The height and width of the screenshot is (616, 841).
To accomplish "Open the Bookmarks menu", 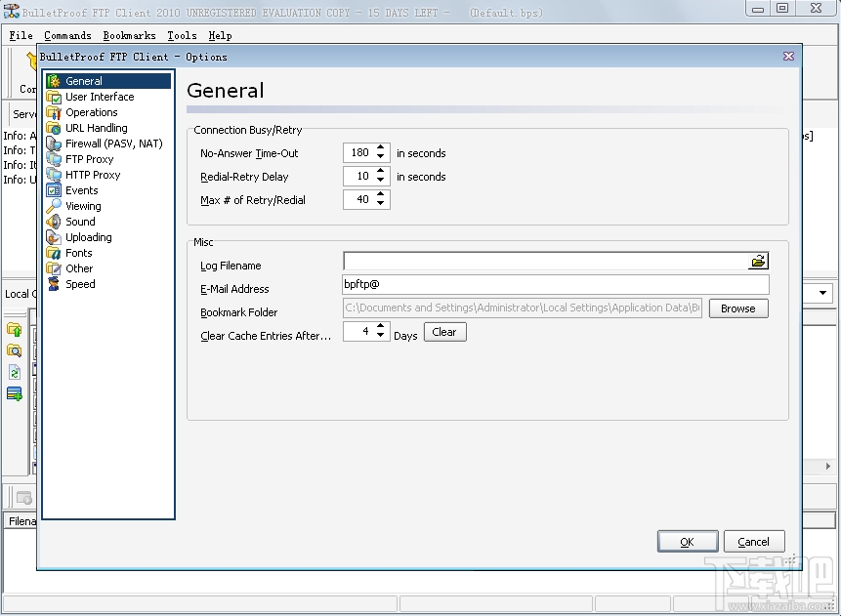I will 129,35.
